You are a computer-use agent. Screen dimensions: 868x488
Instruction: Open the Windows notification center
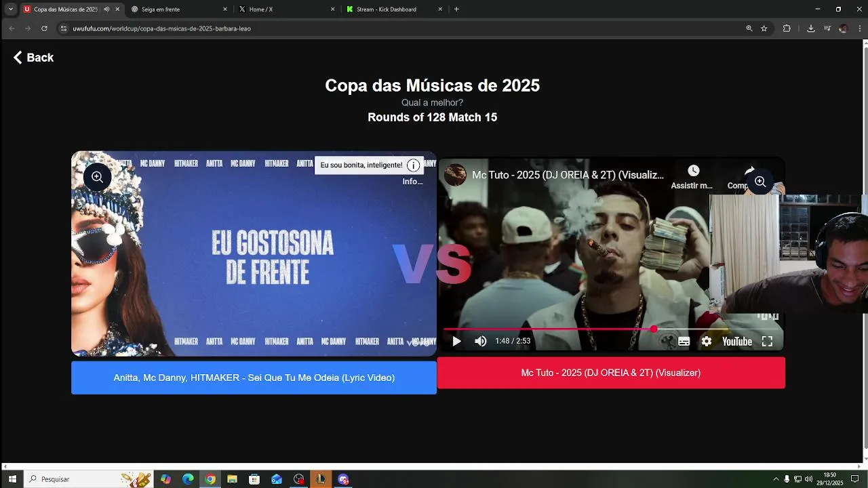854,479
